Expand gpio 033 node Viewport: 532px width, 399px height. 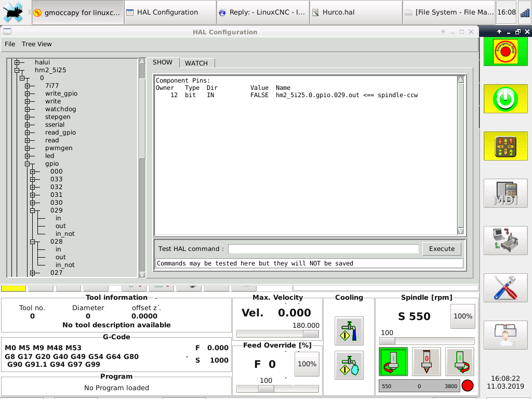33,179
